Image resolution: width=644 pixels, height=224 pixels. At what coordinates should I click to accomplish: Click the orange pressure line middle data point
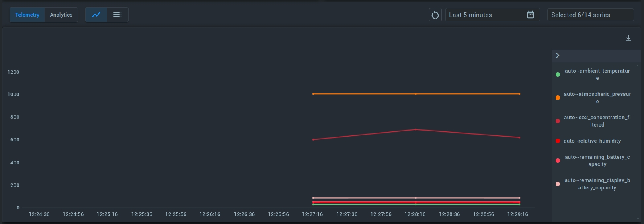coord(416,94)
